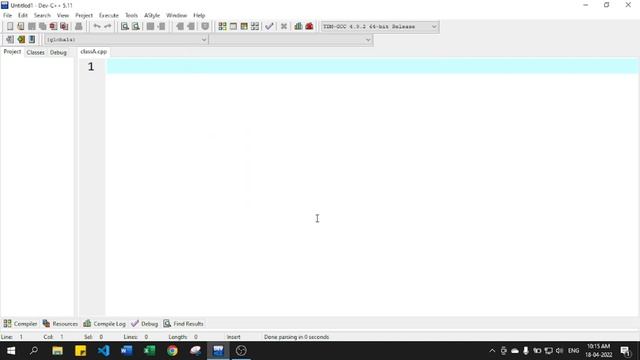Open the Project menu
Viewport: 640px width, 360px height.
coord(84,16)
